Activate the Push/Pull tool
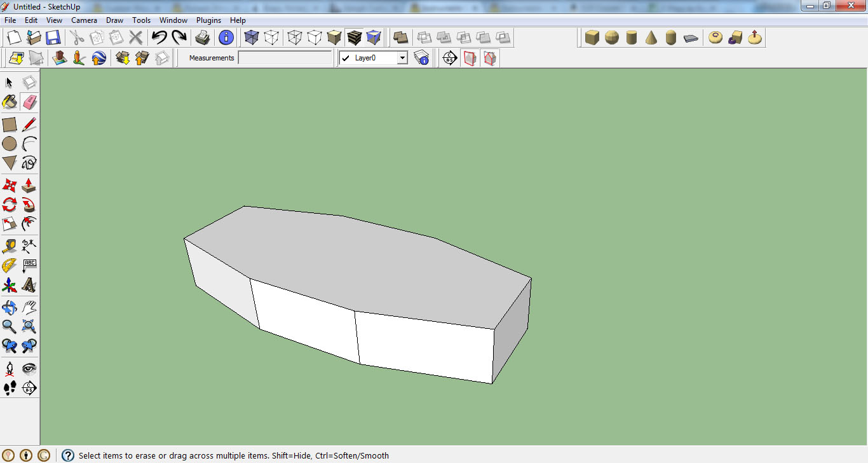This screenshot has height=463, width=868. (29, 186)
